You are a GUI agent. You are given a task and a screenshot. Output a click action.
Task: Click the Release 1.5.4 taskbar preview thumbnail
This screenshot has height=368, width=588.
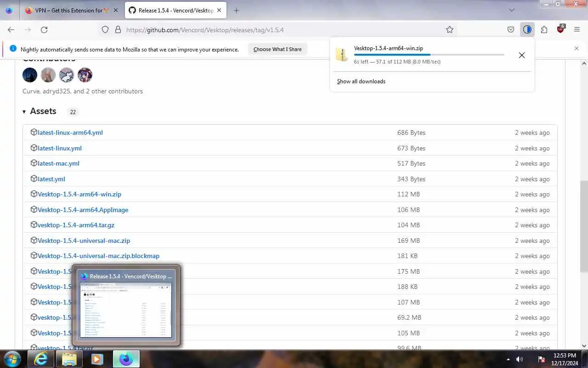pyautogui.click(x=125, y=305)
